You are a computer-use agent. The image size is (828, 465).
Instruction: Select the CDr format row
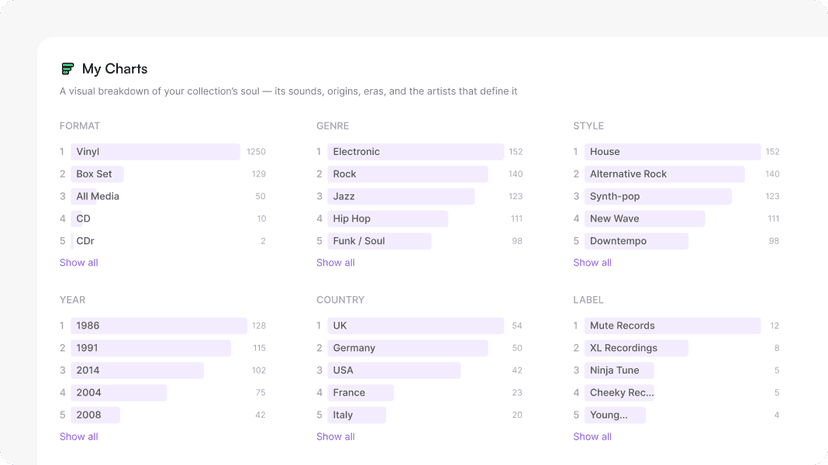click(163, 241)
